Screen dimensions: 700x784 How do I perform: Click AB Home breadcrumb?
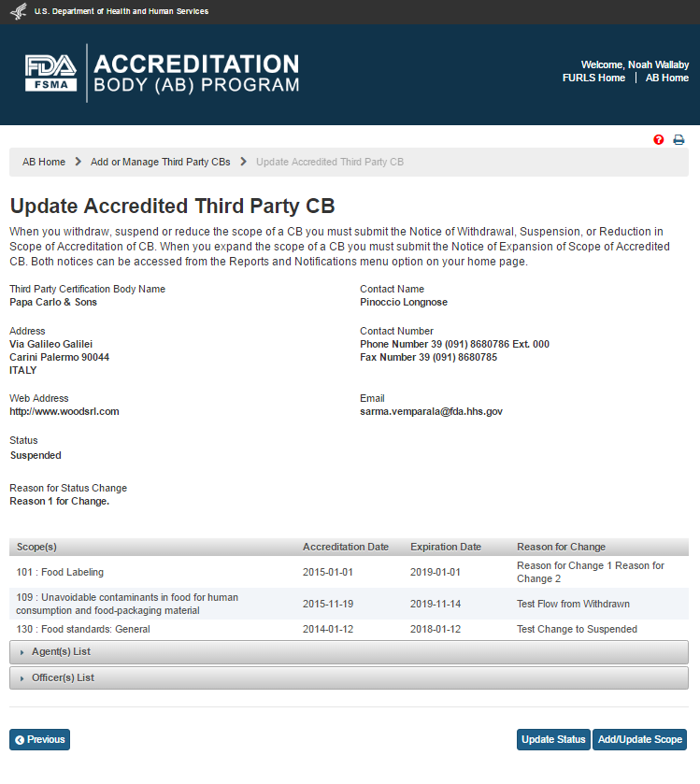(x=44, y=162)
